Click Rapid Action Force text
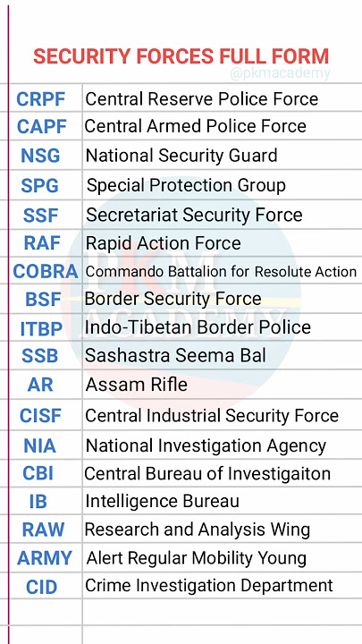This screenshot has width=362, height=644. [x=163, y=243]
